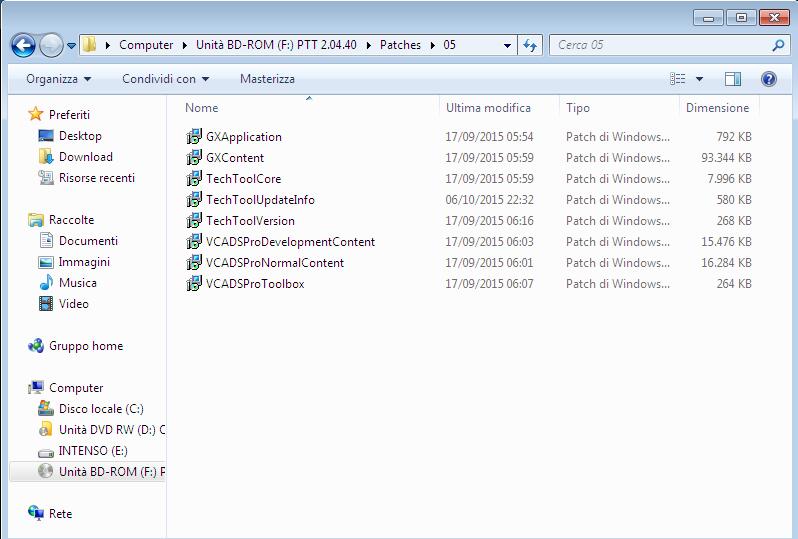Open the help question mark icon
This screenshot has height=539, width=798.
pos(768,79)
